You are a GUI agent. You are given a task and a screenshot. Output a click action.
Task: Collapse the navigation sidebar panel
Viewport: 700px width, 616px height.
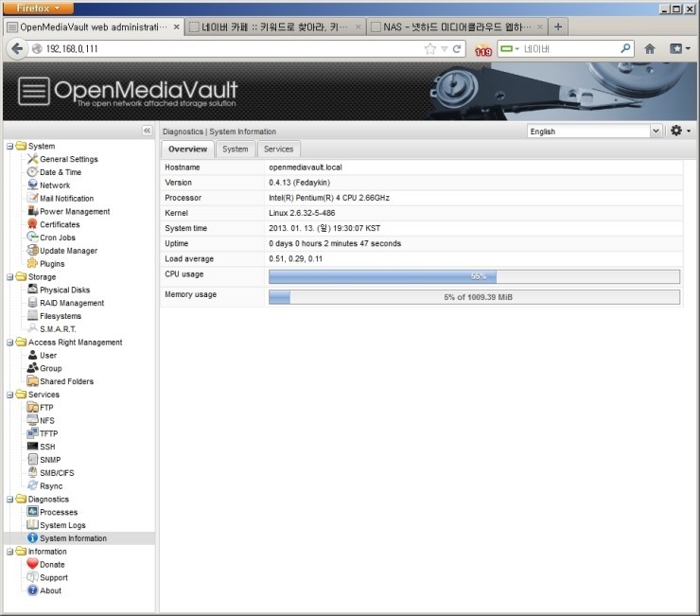pyautogui.click(x=147, y=131)
